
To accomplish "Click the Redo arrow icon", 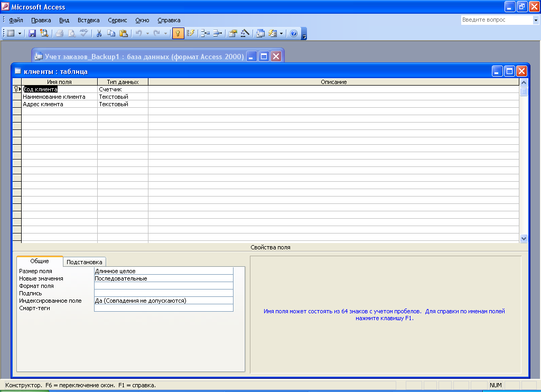I will pyautogui.click(x=156, y=33).
